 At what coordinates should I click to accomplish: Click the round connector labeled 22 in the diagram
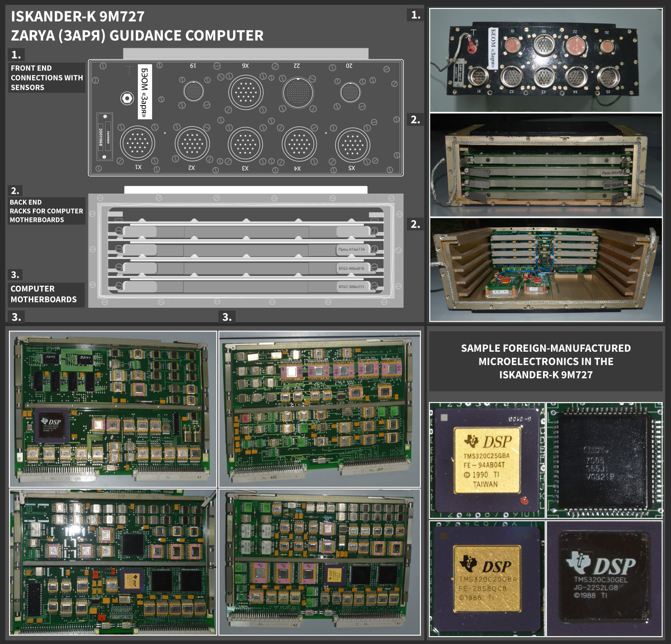click(298, 92)
